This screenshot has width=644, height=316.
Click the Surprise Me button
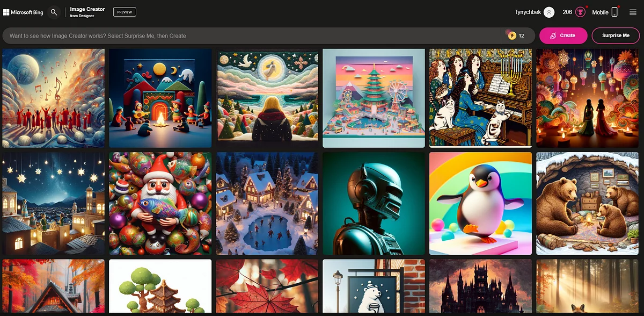coord(616,35)
